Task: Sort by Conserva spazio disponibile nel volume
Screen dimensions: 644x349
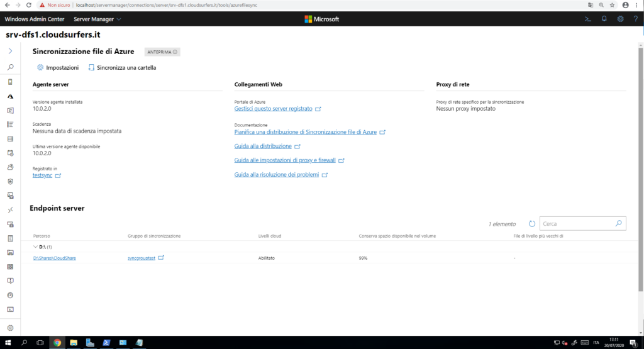Action: (397, 236)
